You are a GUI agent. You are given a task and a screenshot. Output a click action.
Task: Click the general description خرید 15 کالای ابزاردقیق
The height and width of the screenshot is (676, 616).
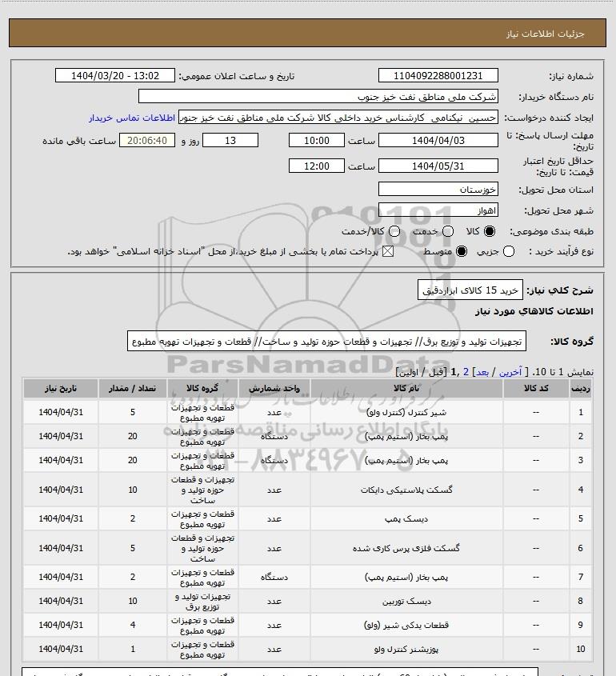[470, 290]
